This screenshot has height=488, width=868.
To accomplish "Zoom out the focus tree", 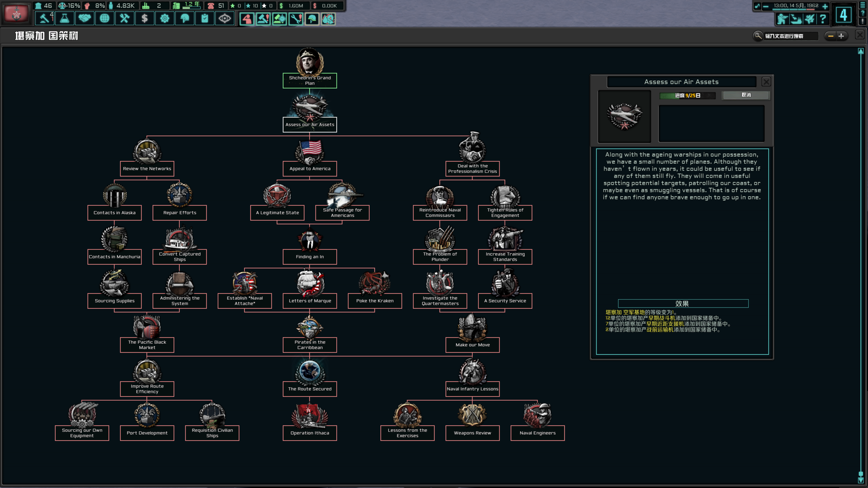I will pos(831,36).
